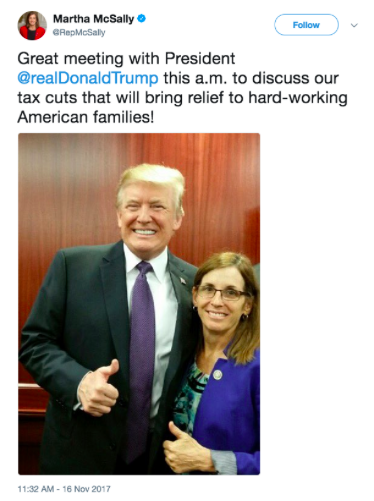The height and width of the screenshot is (501, 374).
Task: Click the 16 Nov 2017 date
Action: click(86, 489)
